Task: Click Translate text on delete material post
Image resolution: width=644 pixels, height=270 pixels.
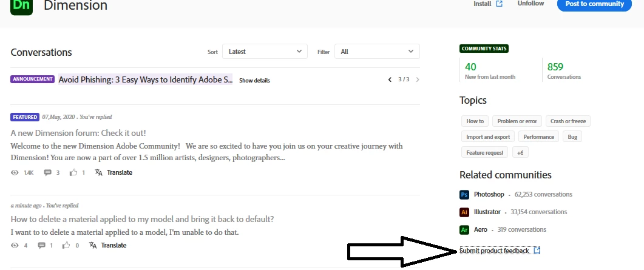Action: (x=114, y=245)
